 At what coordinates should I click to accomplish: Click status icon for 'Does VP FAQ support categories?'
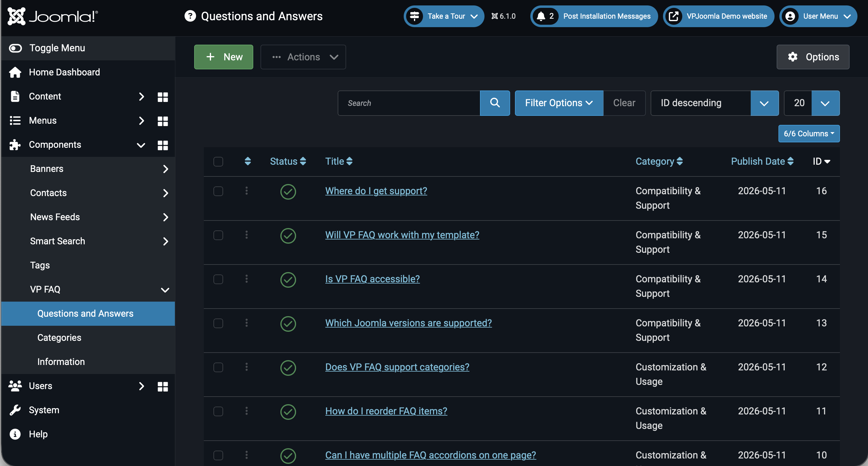(288, 368)
